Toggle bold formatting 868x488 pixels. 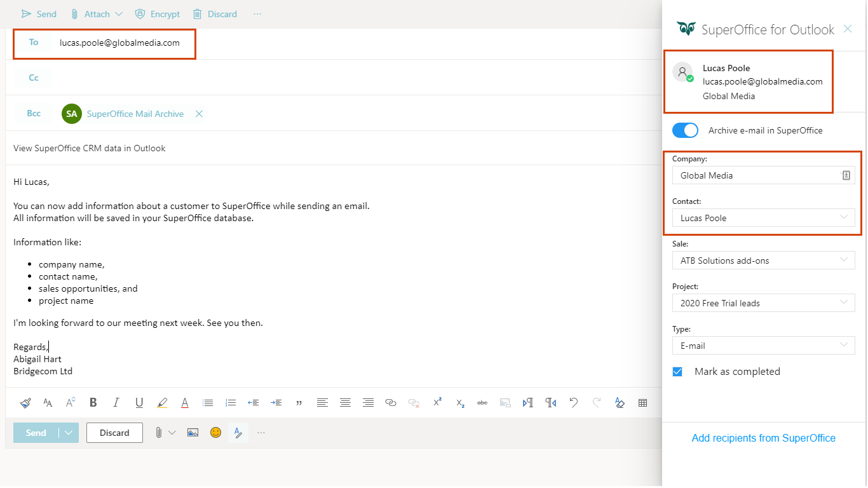click(x=93, y=402)
